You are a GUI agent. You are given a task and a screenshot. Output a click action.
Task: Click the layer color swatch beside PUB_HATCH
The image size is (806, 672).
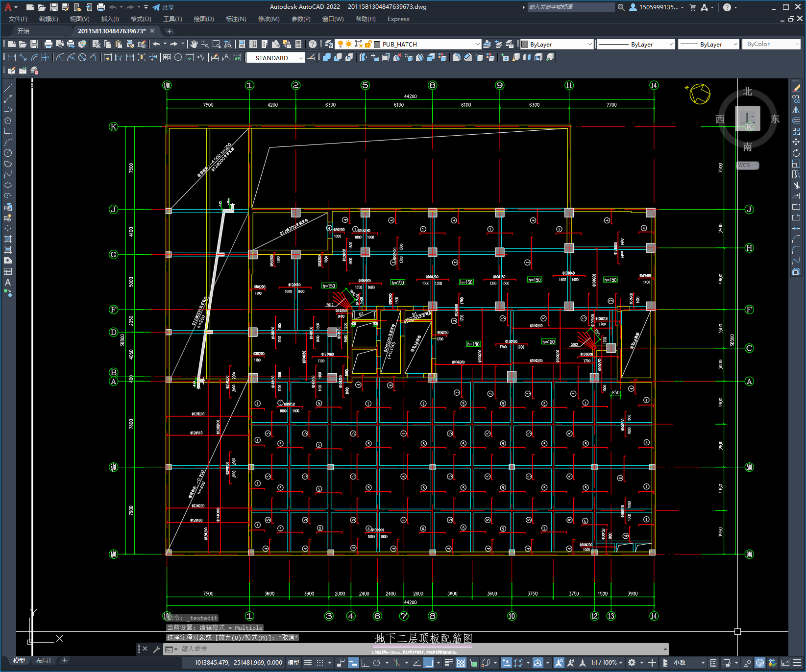click(x=377, y=44)
